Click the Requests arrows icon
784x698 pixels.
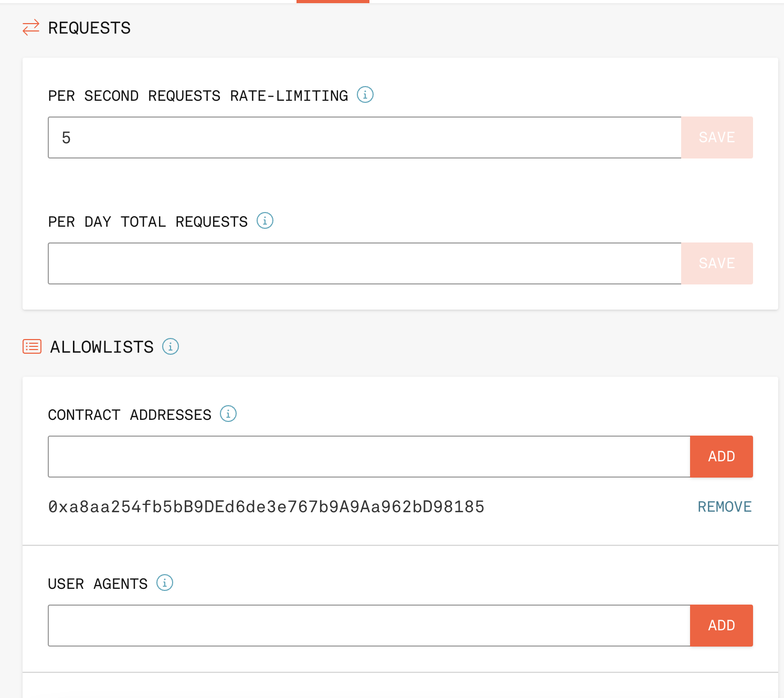pyautogui.click(x=31, y=27)
